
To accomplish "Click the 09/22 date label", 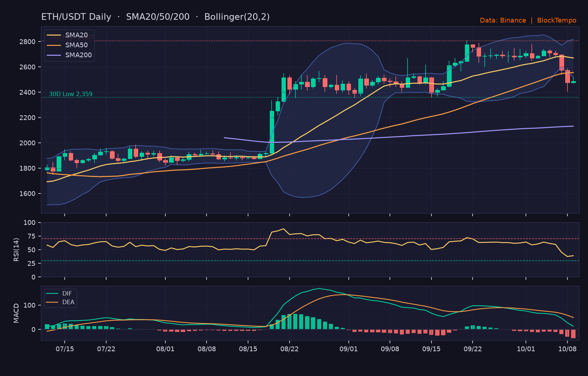I will point(473,349).
